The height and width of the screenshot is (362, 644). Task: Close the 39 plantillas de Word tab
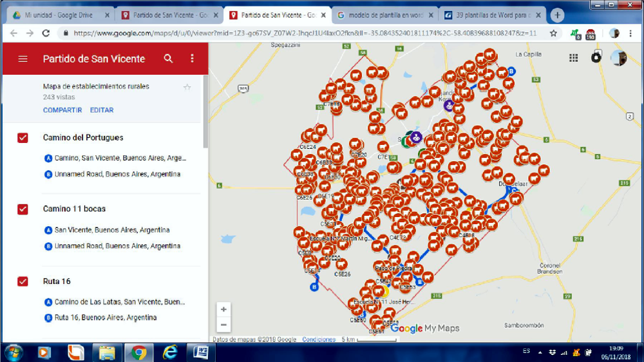(538, 15)
